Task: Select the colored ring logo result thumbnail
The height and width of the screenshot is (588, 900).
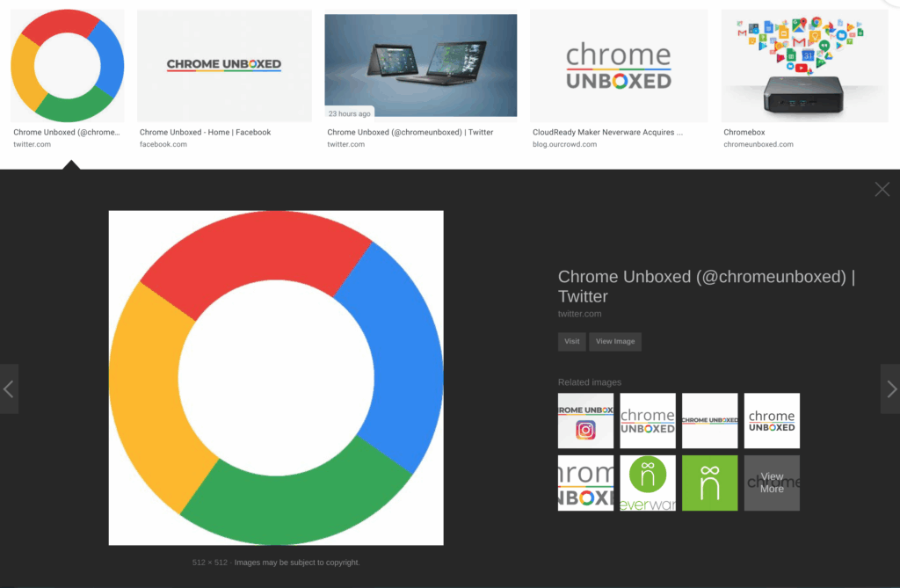Action: click(68, 65)
